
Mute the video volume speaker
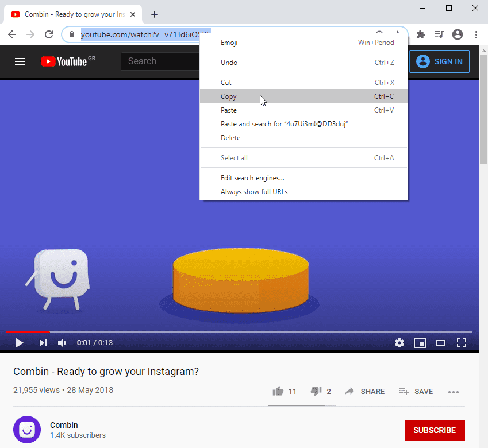point(62,343)
